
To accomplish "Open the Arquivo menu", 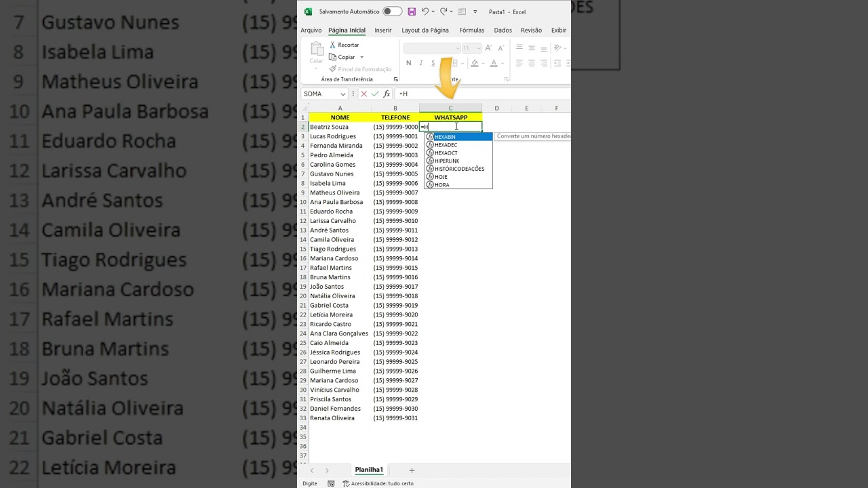I will click(x=311, y=30).
